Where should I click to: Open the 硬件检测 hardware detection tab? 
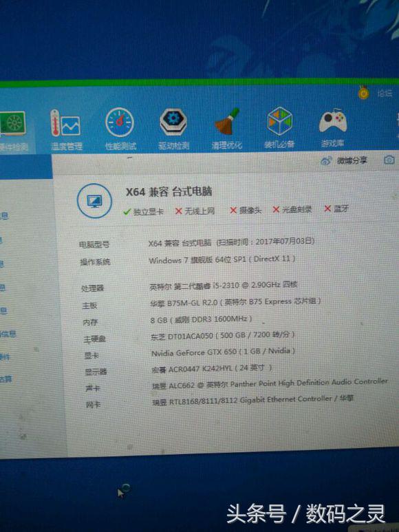[13, 131]
